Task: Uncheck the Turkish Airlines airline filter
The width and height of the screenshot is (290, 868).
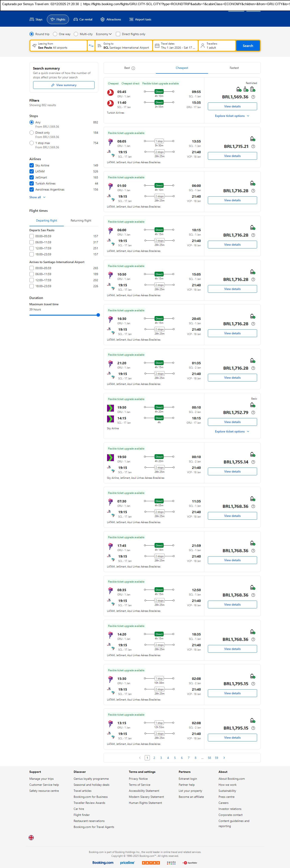Action: (32, 184)
